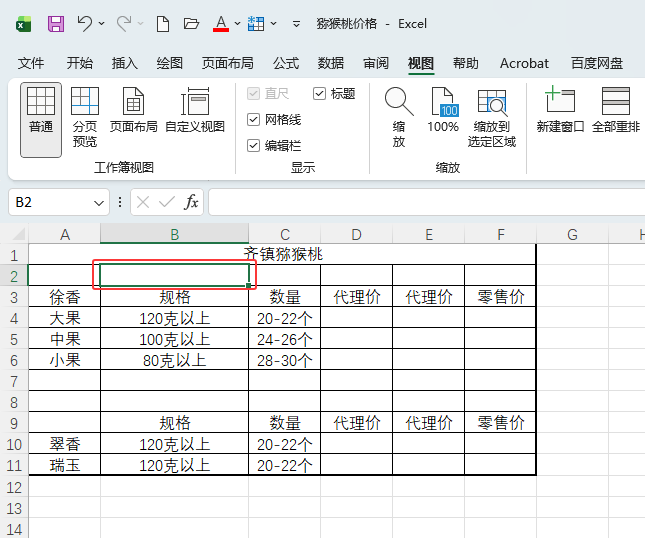This screenshot has width=645, height=538.
Task: Expand the borders dropdown arrow
Action: coord(274,24)
